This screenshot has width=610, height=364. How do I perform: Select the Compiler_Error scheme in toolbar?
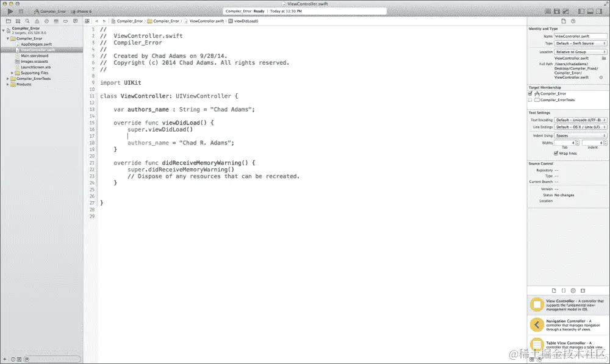[50, 11]
